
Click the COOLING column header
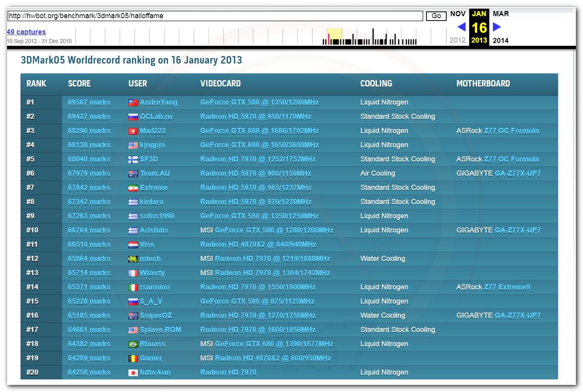pos(376,84)
